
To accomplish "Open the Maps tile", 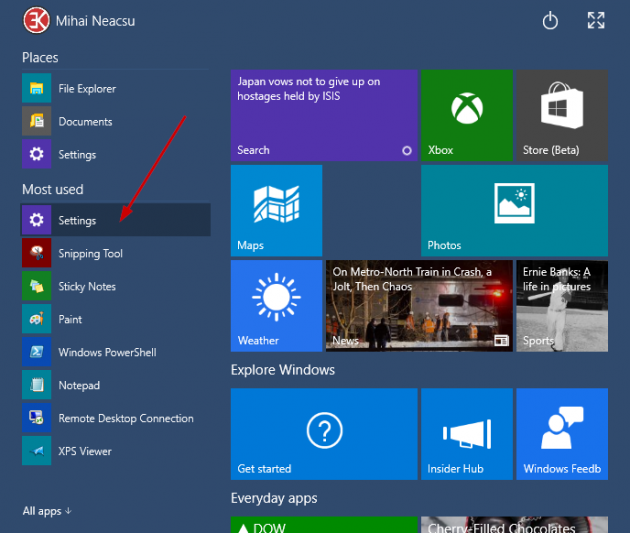I will [276, 210].
